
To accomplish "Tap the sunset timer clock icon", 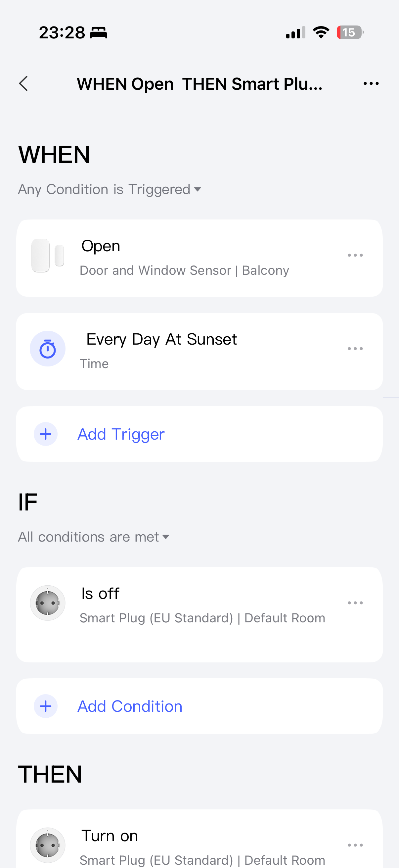I will click(x=47, y=349).
